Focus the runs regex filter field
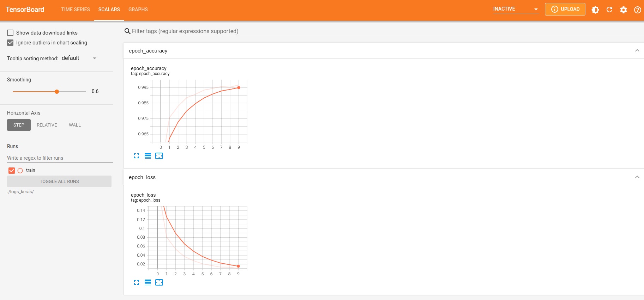 [x=60, y=158]
